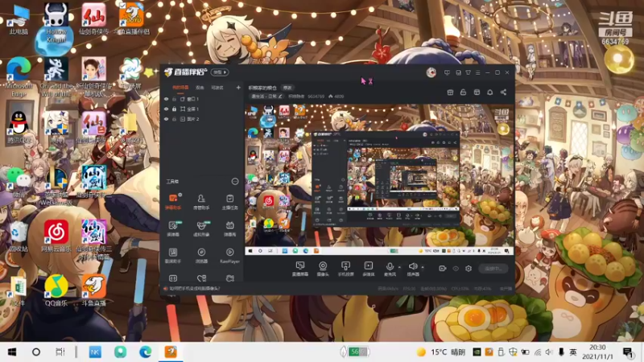Screen dimensions: 644x362
Task: Click the filter funnel icon in title bar
Action: [469, 72]
